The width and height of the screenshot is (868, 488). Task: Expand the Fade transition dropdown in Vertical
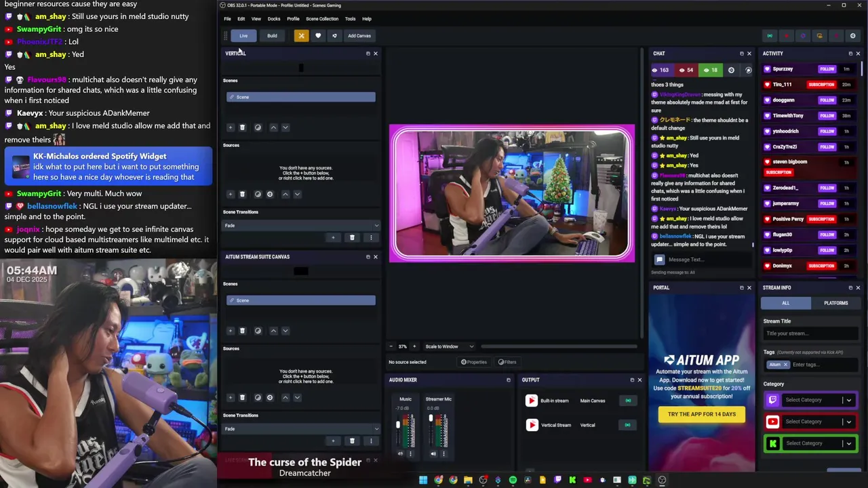click(x=301, y=226)
